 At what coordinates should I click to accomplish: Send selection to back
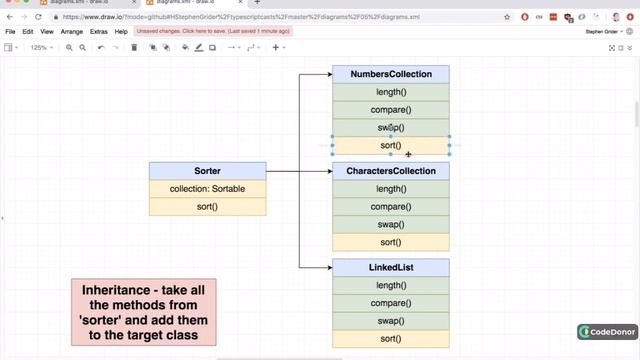(166, 48)
